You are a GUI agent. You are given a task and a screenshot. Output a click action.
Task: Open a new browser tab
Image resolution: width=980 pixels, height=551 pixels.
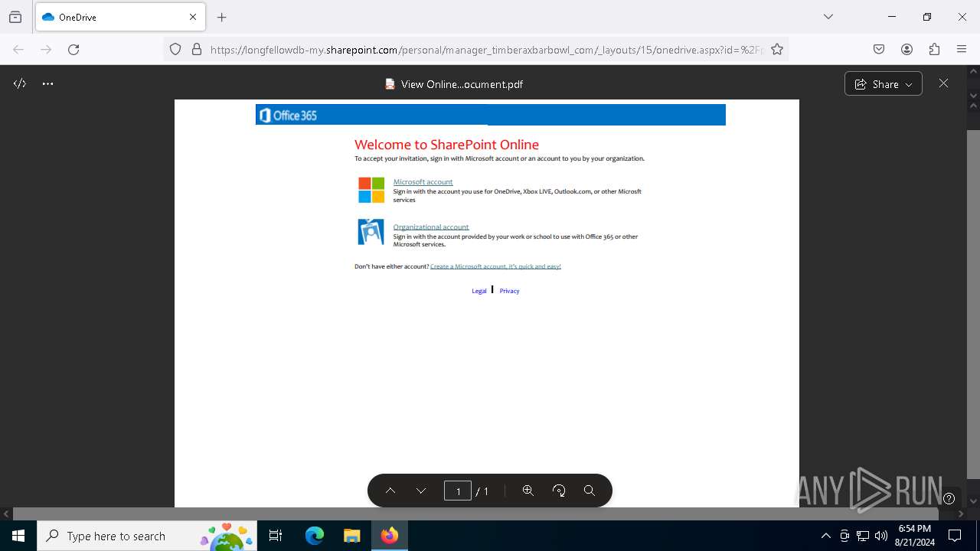tap(222, 17)
